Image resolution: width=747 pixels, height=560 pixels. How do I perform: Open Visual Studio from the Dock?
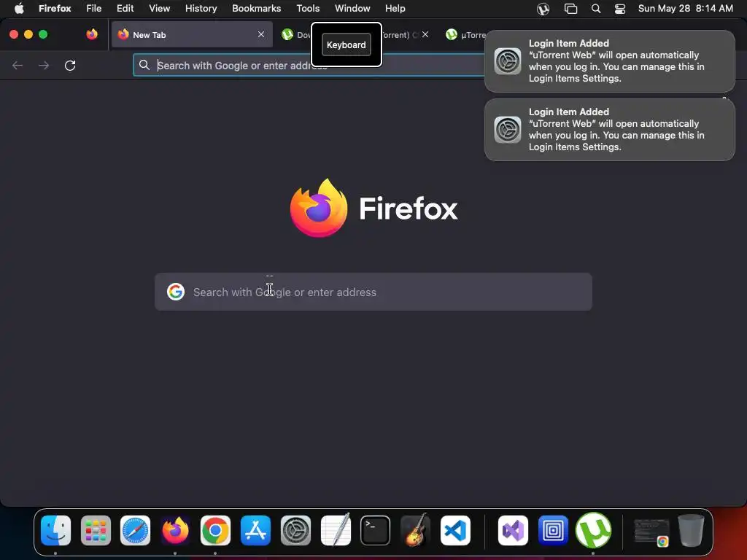click(513, 530)
